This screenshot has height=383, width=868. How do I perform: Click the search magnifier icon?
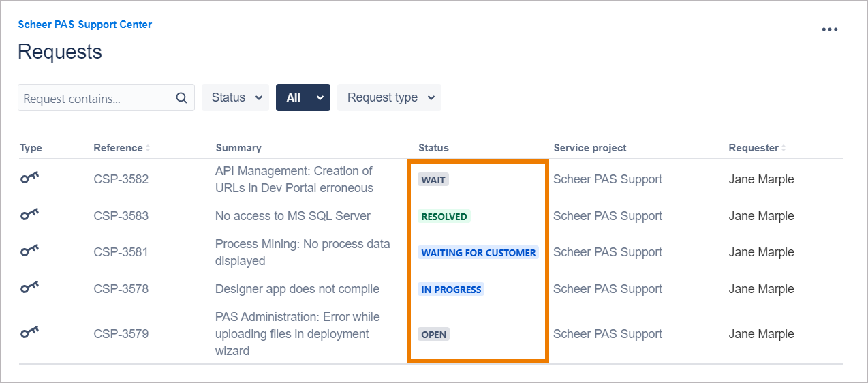[181, 98]
